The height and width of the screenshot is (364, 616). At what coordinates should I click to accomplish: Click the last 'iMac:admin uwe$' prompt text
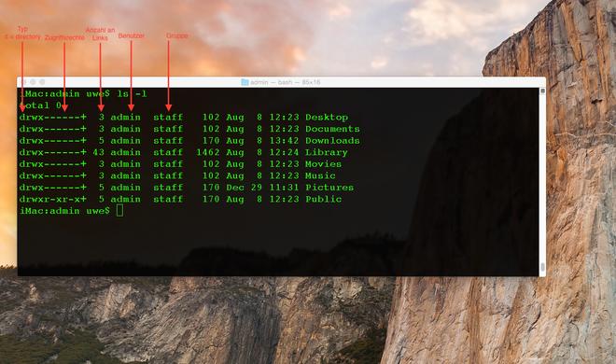pyautogui.click(x=64, y=211)
